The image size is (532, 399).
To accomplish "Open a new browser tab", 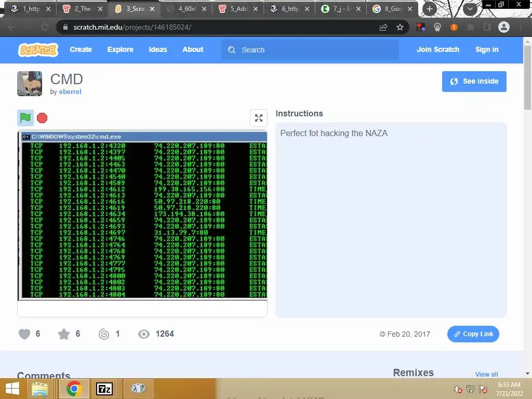I will [430, 9].
